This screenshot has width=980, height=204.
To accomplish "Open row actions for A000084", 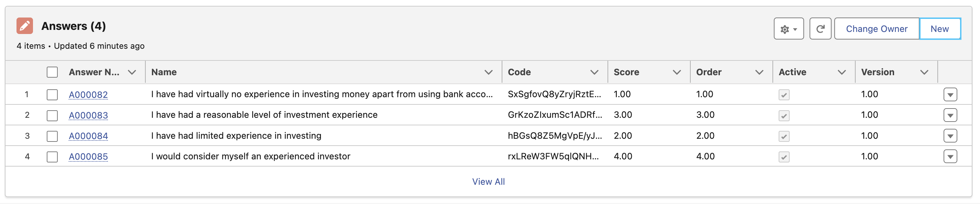I will pyautogui.click(x=950, y=136).
